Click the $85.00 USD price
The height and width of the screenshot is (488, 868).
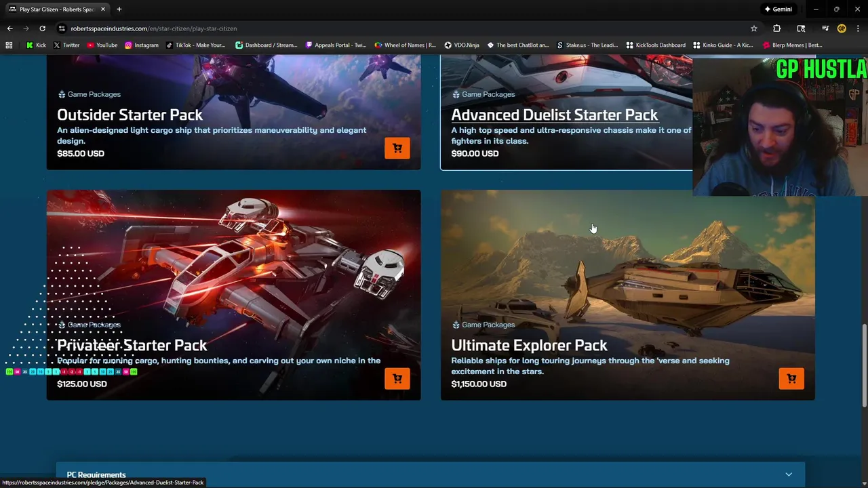point(81,153)
